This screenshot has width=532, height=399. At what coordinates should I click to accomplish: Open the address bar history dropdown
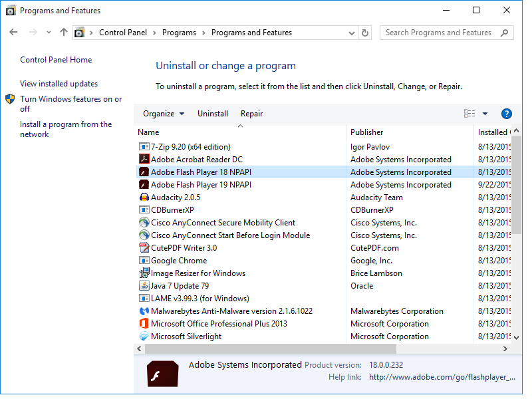click(352, 33)
